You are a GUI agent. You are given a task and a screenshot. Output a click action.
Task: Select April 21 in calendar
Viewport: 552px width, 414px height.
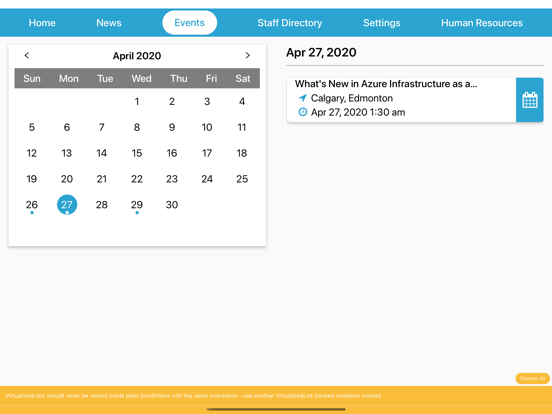point(102,179)
